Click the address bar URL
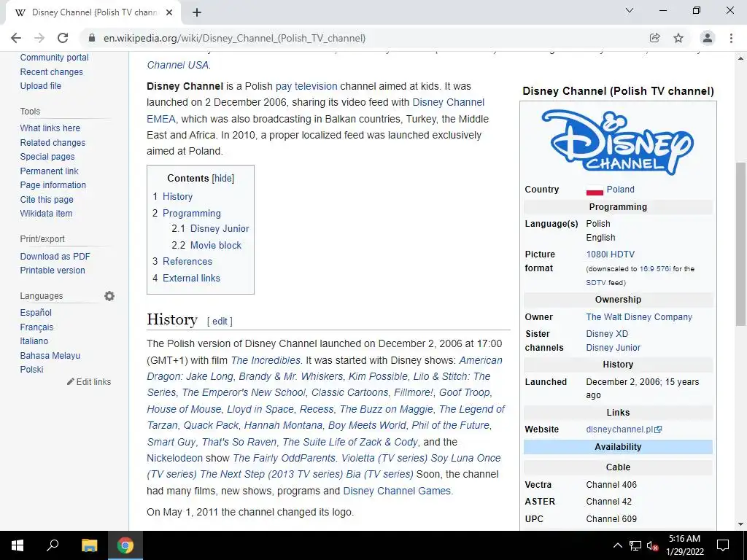The image size is (747, 560). [234, 38]
